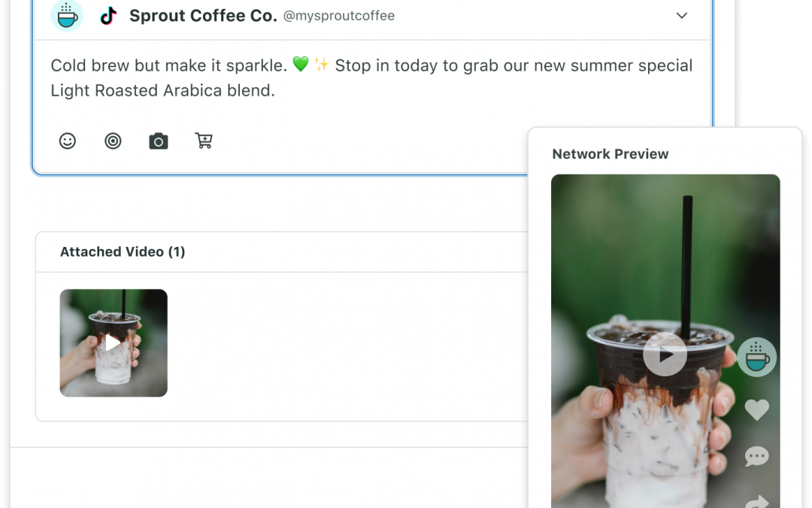Click the targeting bullseye icon
Viewport: 812px width, 508px height.
113,141
